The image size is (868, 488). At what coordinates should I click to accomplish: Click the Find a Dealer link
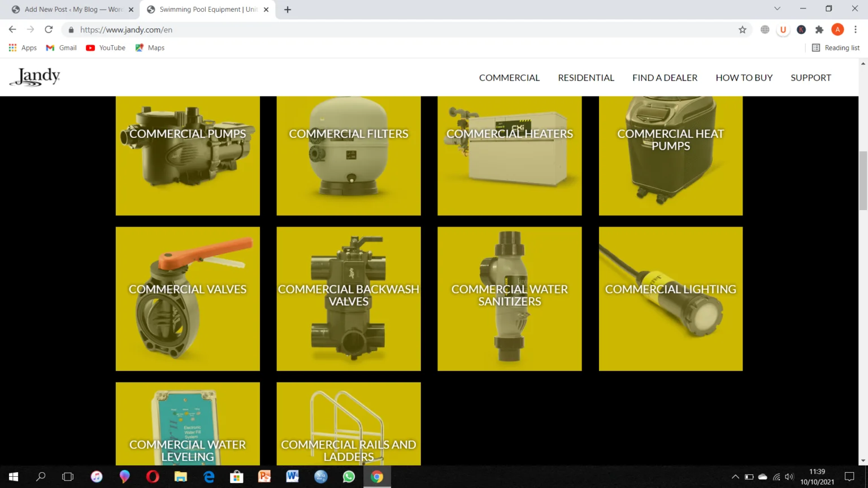click(665, 77)
